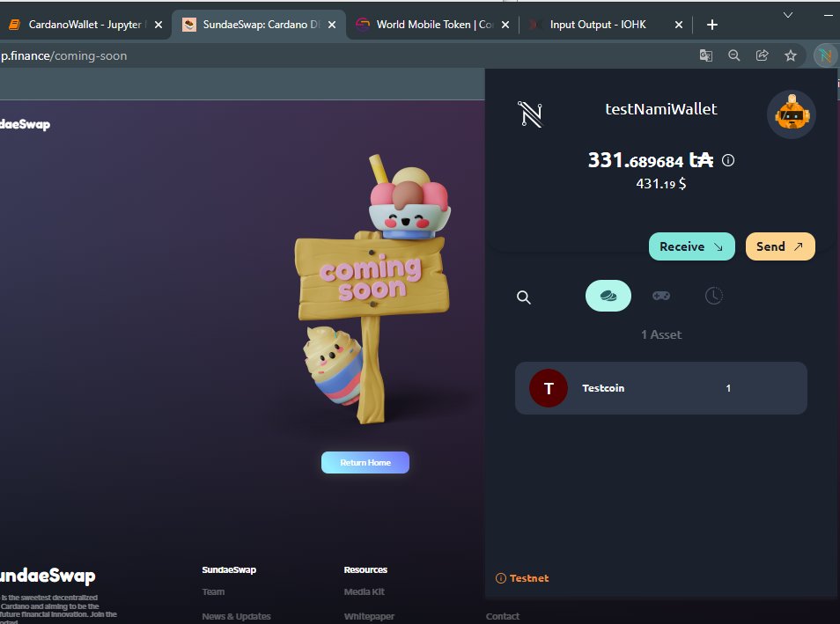The height and width of the screenshot is (624, 840).
Task: Close the Input Output - IOHK tab
Action: pyautogui.click(x=679, y=25)
